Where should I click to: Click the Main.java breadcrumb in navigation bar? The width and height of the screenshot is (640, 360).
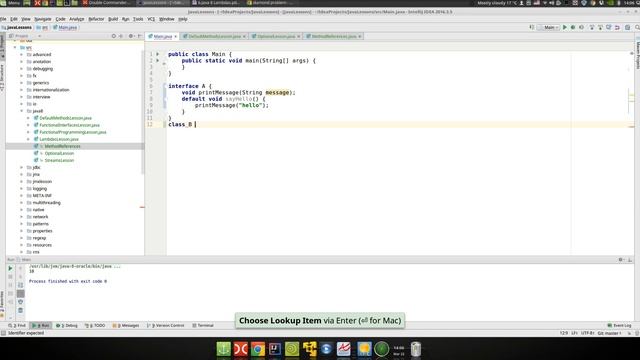tap(65, 27)
